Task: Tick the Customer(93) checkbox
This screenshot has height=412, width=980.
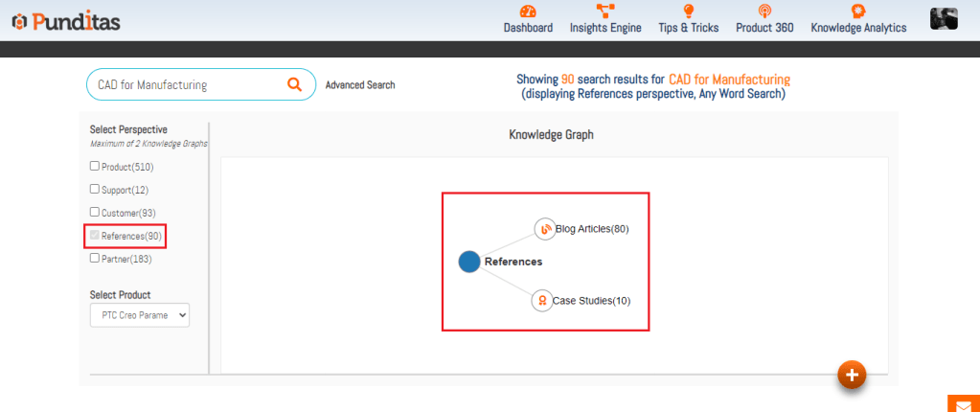Action: click(x=94, y=212)
